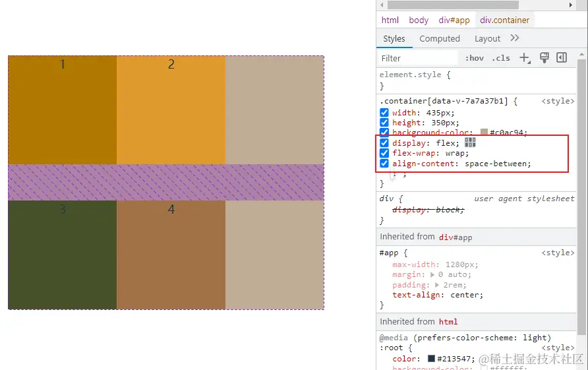
Task: Click flex item box number 2
Action: [x=171, y=110]
